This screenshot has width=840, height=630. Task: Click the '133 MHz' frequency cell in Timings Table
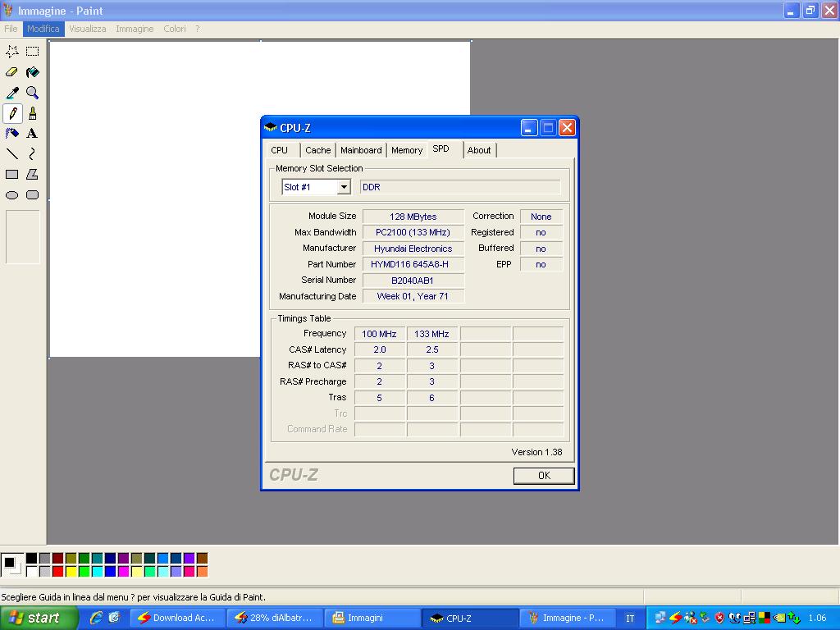point(431,334)
